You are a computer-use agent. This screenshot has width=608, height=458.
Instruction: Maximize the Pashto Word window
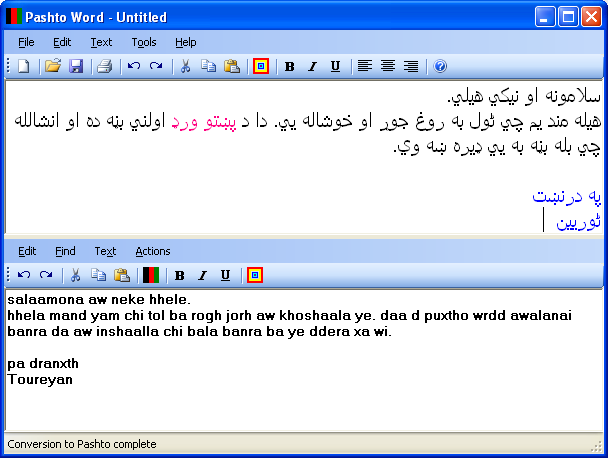pos(568,17)
